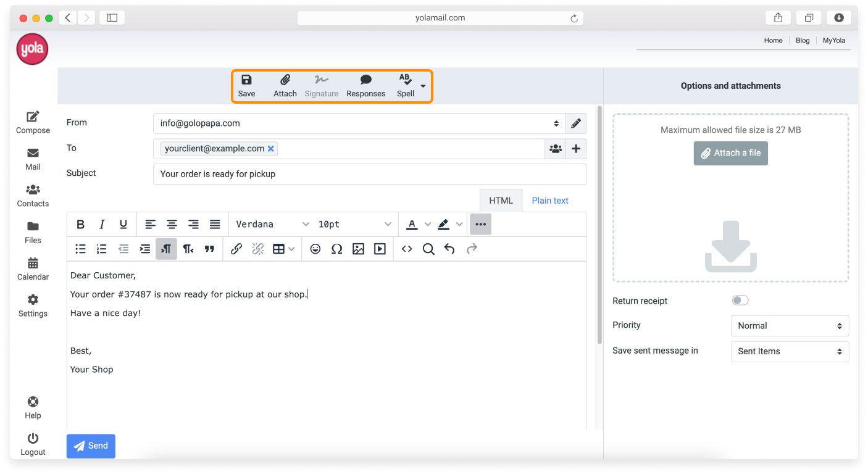Open the Contacts section in the sidebar
Image resolution: width=868 pixels, height=474 pixels.
click(32, 196)
